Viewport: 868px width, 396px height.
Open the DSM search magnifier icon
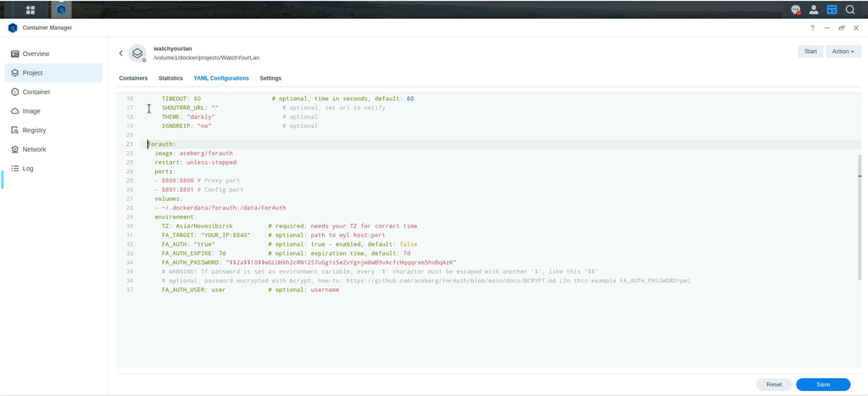(850, 9)
